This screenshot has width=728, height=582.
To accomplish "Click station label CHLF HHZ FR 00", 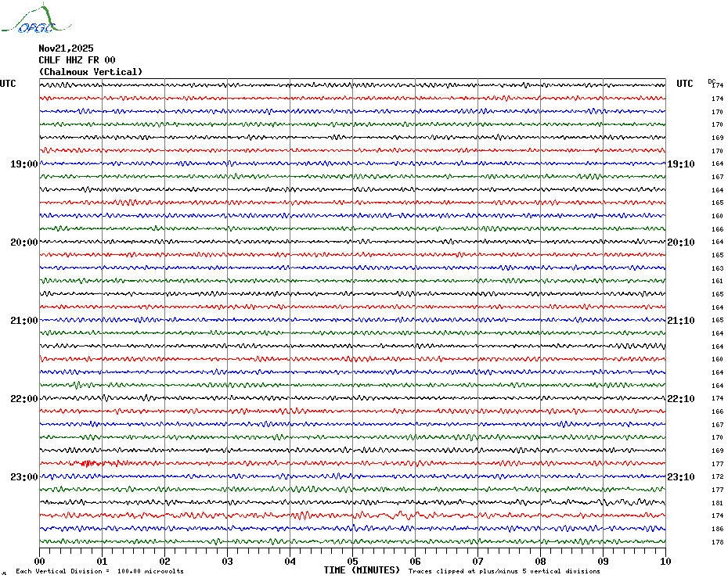I will pyautogui.click(x=77, y=60).
